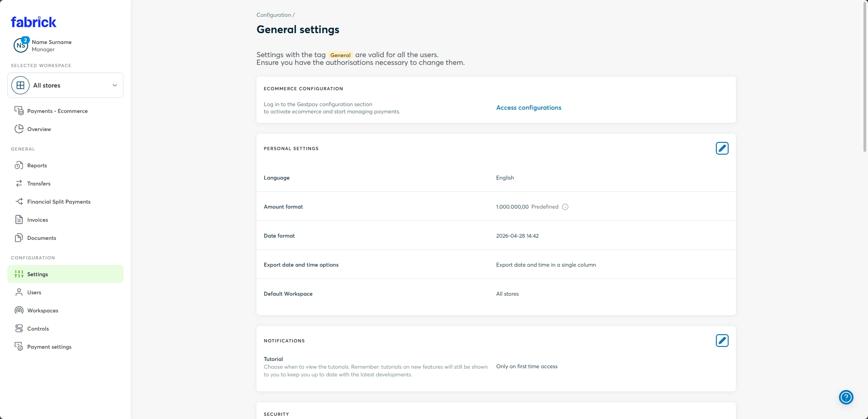Click the Only on first time access value

coord(527,366)
